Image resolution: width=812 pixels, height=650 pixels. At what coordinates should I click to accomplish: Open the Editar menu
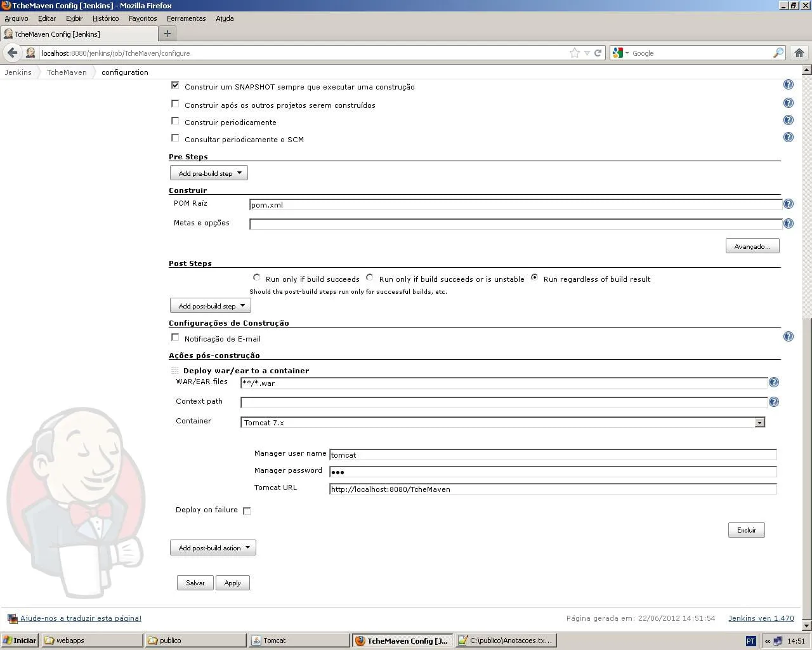tap(47, 18)
